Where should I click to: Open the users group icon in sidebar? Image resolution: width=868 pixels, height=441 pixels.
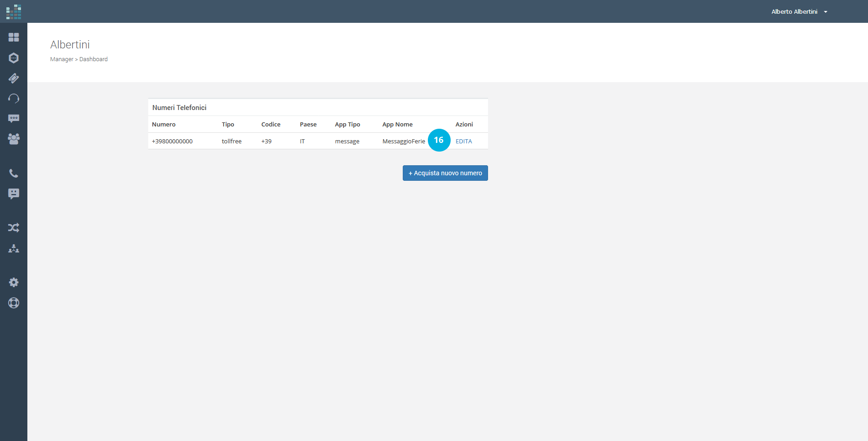click(14, 139)
